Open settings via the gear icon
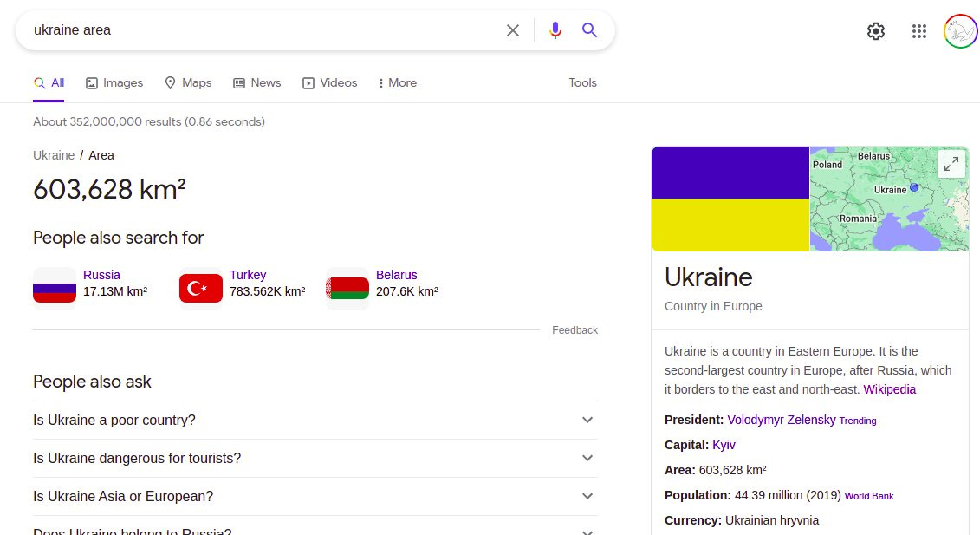The image size is (980, 535). [876, 30]
